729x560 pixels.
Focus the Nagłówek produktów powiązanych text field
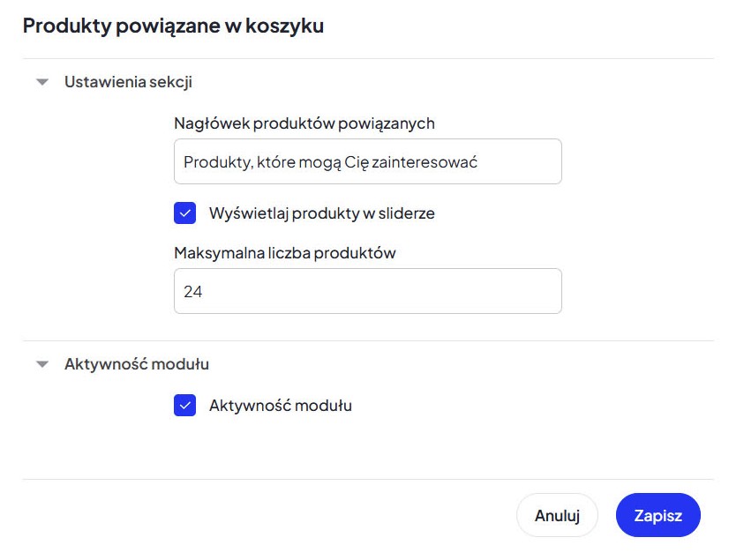[x=367, y=161]
